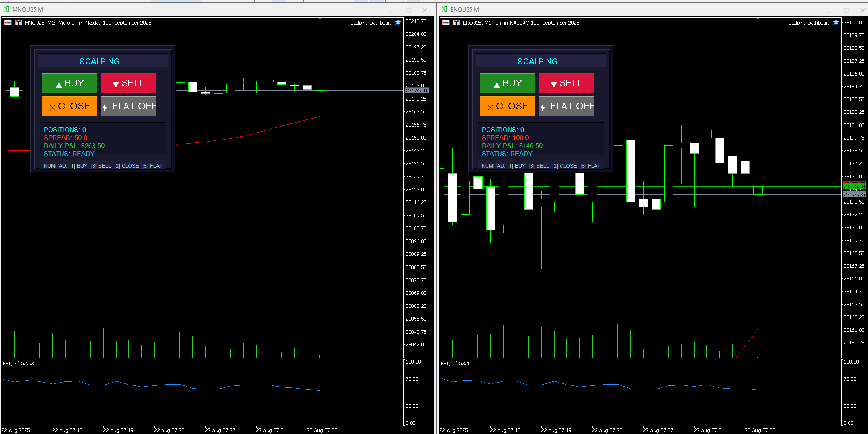Click CLOSE on the ENQU25 scalping panel
Image resolution: width=868 pixels, height=434 pixels.
[508, 106]
